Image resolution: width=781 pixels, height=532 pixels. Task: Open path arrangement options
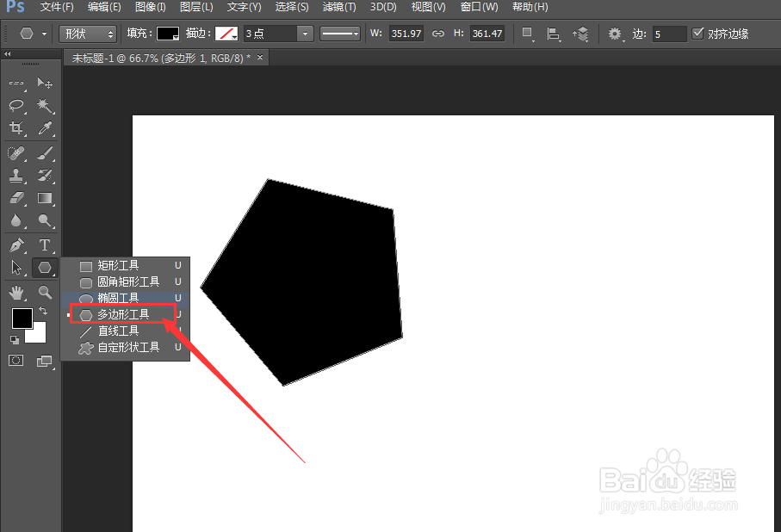580,34
